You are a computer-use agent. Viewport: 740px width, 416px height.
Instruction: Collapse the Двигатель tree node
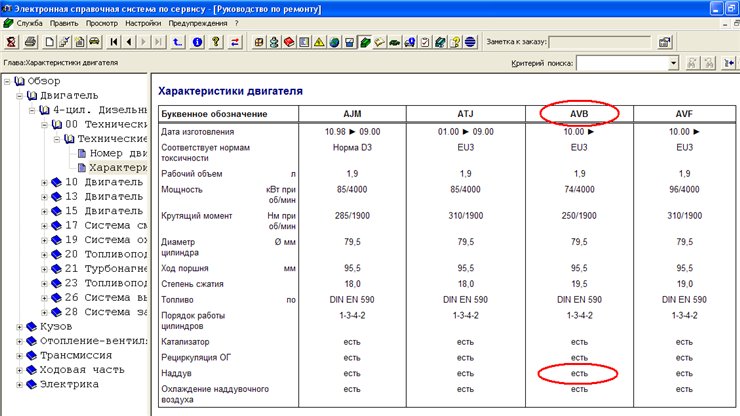coord(19,96)
